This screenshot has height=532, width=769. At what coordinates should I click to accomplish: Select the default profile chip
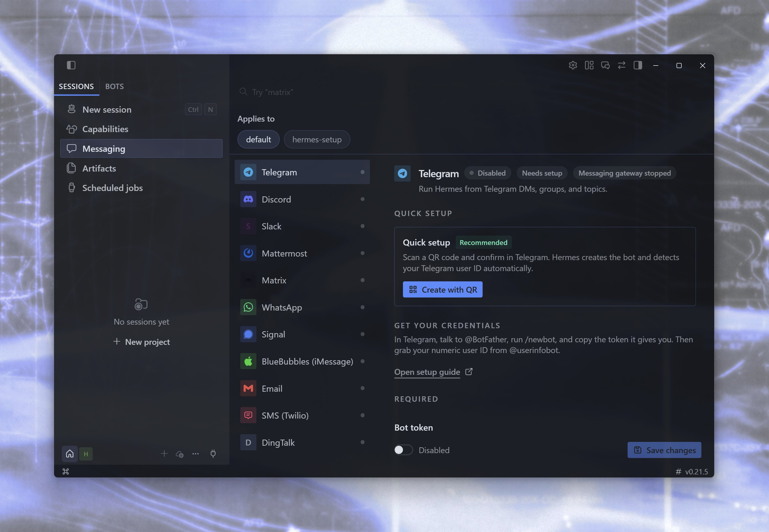258,139
